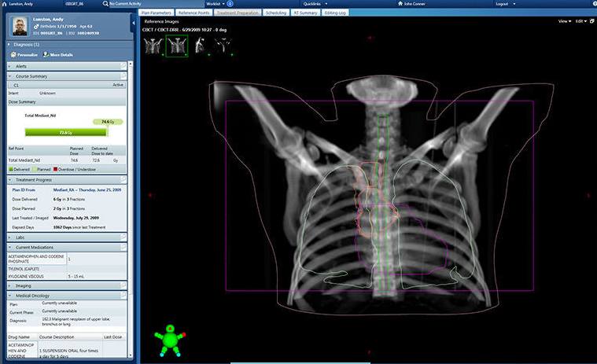Click the home icon beside John Conner
The image size is (597, 364).
point(400,3)
